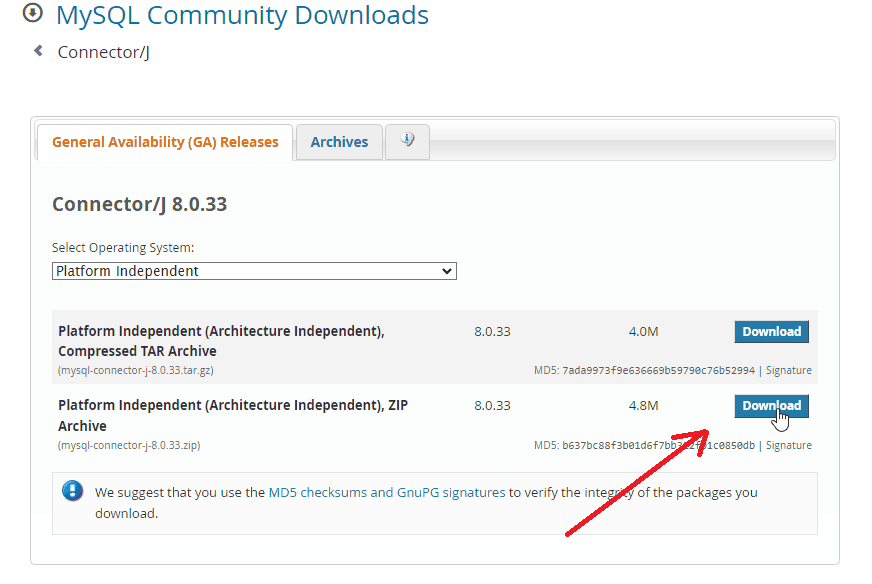This screenshot has width=872, height=584.
Task: Download the ZIP Archive
Action: pyautogui.click(x=771, y=406)
